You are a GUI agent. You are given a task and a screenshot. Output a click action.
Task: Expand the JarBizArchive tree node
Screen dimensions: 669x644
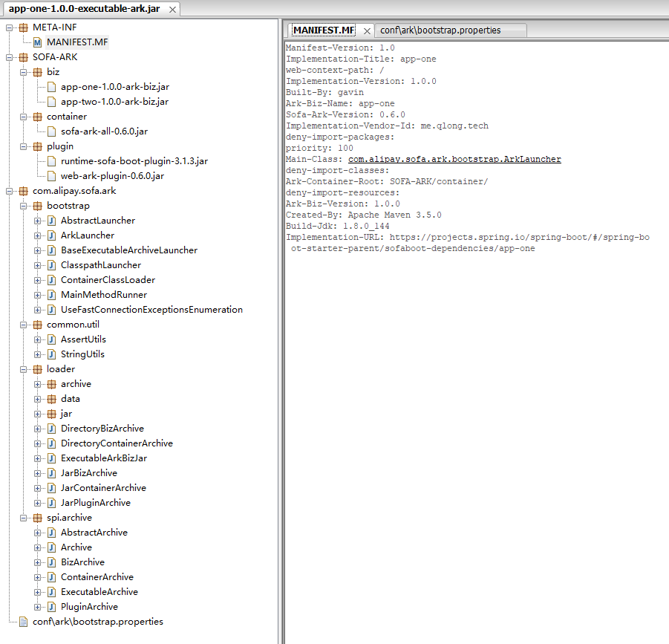pyautogui.click(x=37, y=472)
